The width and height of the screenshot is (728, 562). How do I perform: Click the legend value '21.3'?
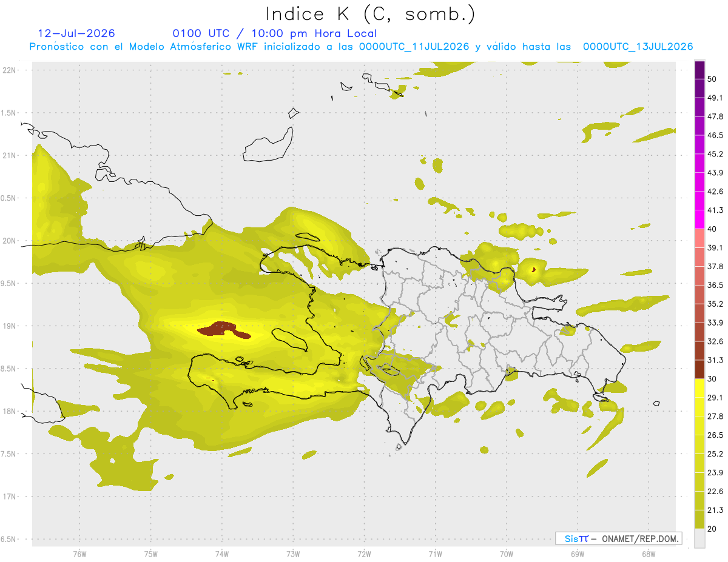715,510
